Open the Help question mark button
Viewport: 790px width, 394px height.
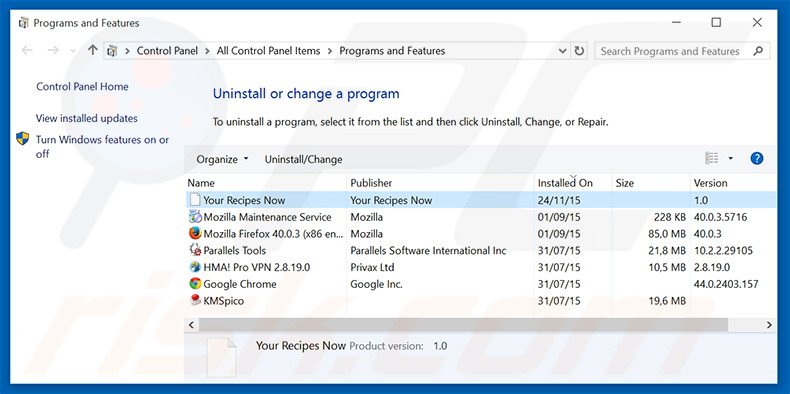point(757,159)
